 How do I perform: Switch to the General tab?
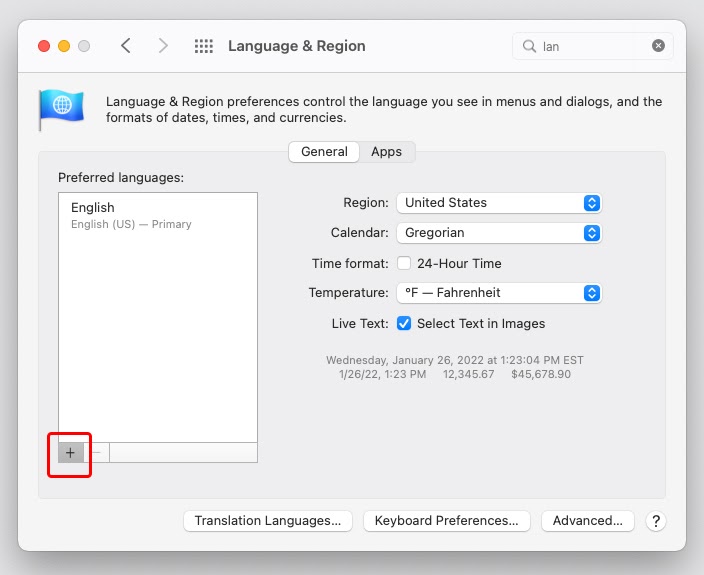[324, 152]
